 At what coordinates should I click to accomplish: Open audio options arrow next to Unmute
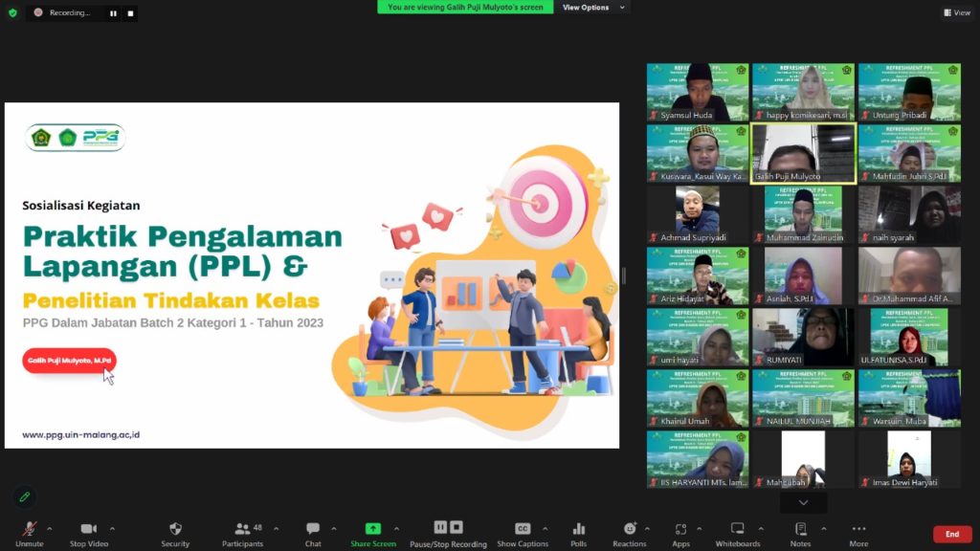pos(50,529)
